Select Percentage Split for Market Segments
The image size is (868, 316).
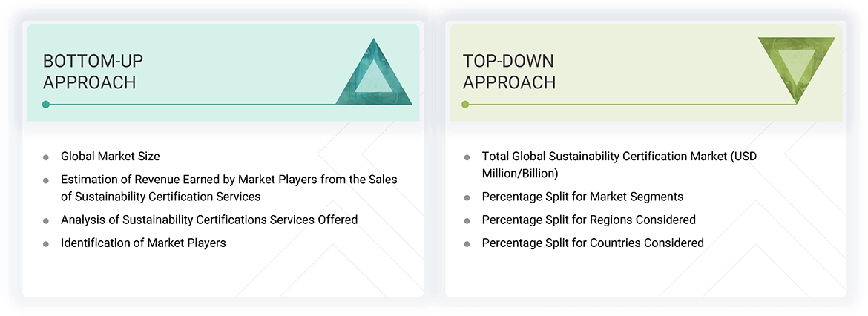582,197
